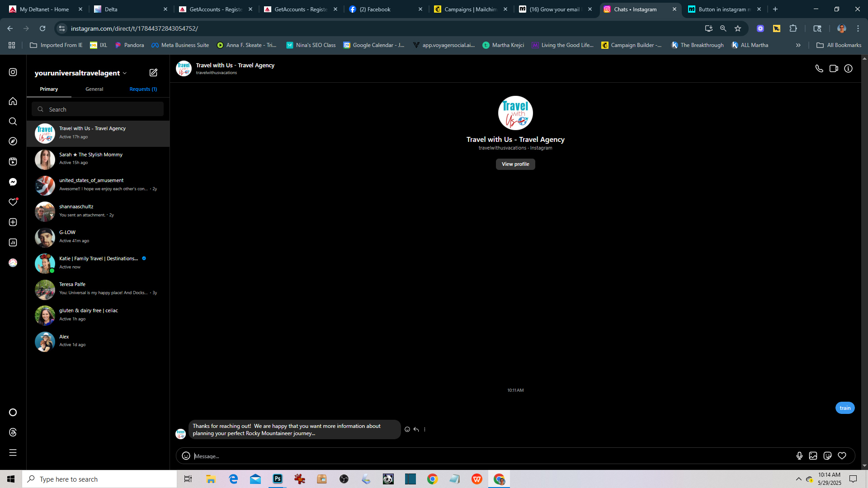Open Google Calendar bookmark
Screen dimensions: 868x488
(x=374, y=45)
